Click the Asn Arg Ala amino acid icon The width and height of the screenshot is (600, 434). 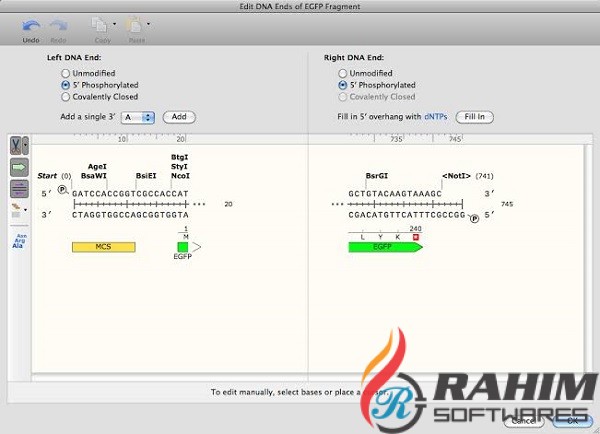(x=19, y=241)
